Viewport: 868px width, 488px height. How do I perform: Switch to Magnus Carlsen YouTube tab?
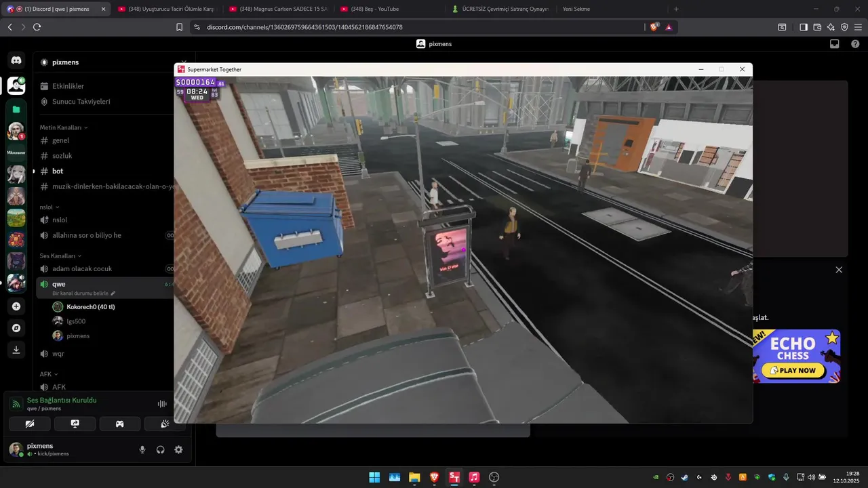pos(279,9)
